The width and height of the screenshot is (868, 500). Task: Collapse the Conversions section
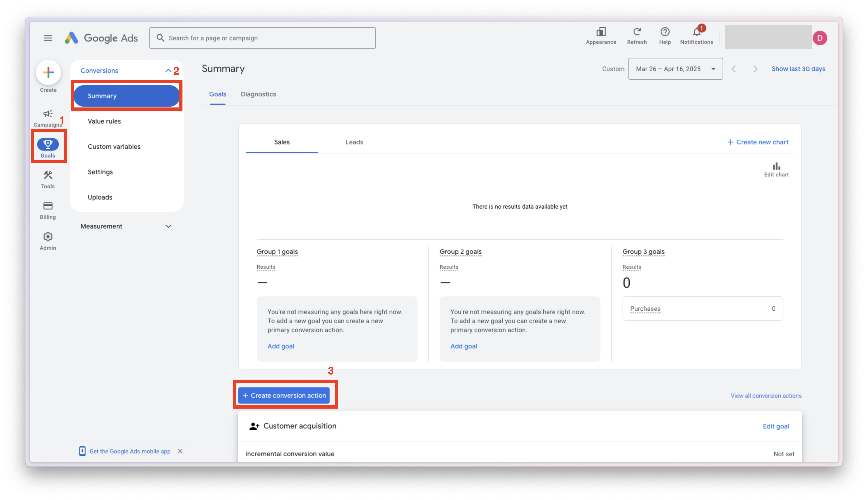coord(168,71)
